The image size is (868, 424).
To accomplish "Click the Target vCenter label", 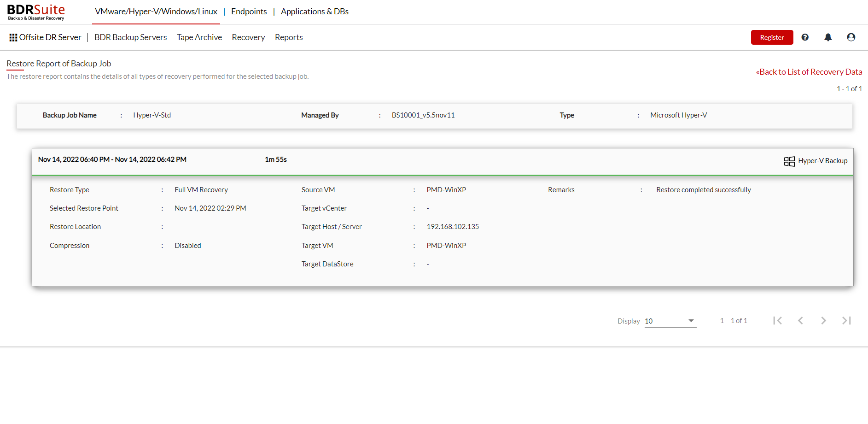I will (324, 208).
